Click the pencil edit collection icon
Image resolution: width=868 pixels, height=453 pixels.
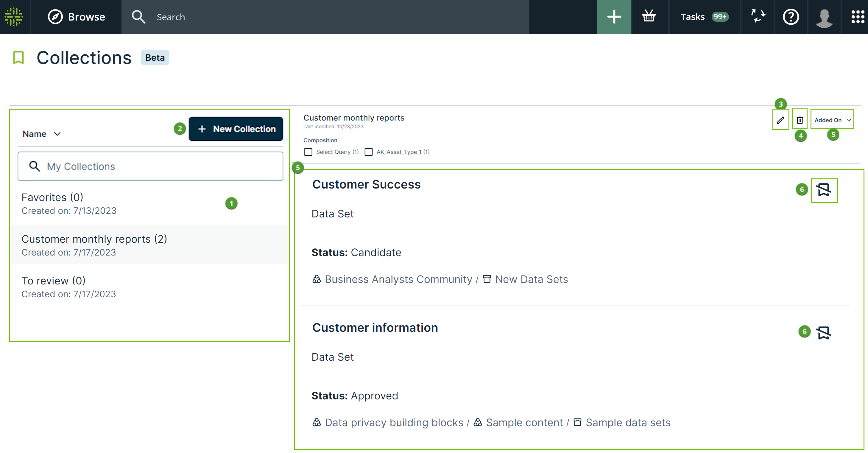[780, 120]
